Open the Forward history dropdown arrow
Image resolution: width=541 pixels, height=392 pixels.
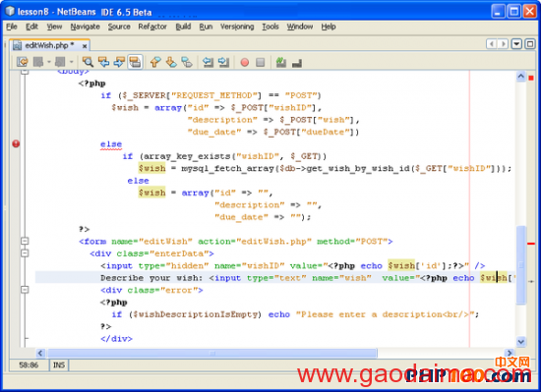coord(71,62)
